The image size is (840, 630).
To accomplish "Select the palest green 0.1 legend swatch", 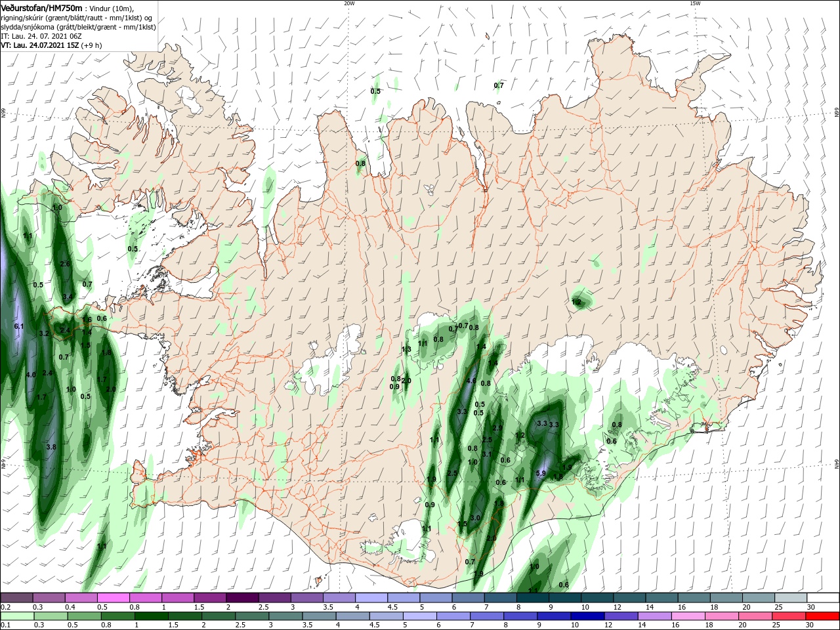I will (17, 616).
